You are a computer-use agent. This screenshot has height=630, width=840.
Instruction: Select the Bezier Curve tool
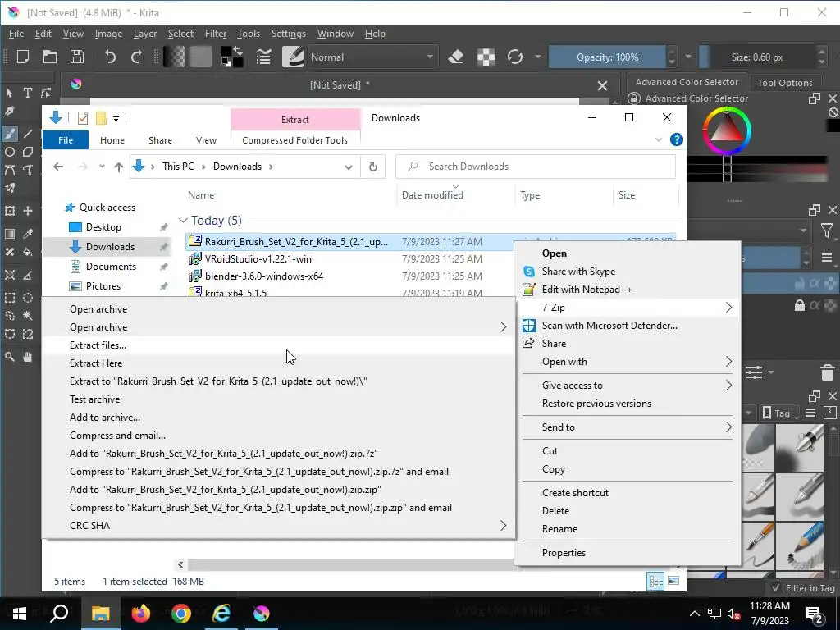pos(10,171)
